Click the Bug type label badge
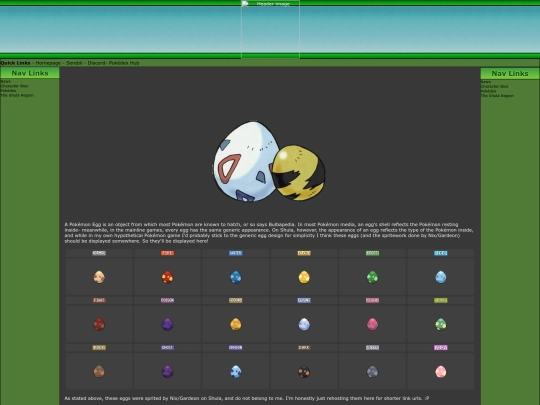 (440, 300)
